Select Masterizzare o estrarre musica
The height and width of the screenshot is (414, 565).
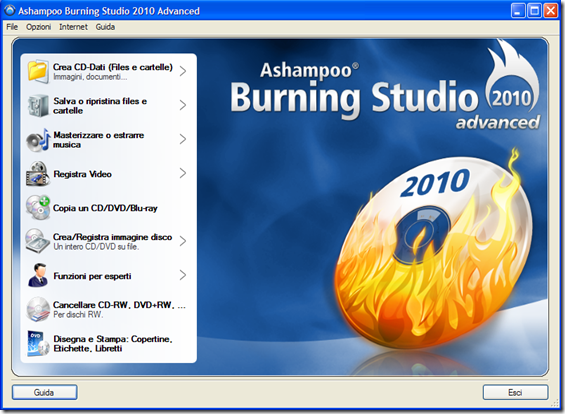pos(98,140)
